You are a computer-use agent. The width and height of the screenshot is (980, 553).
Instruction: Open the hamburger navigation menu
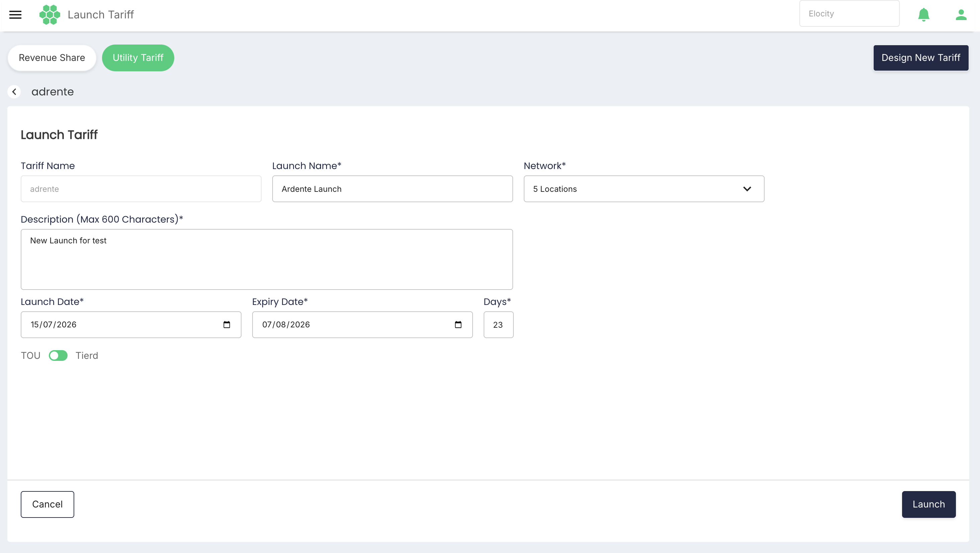15,14
